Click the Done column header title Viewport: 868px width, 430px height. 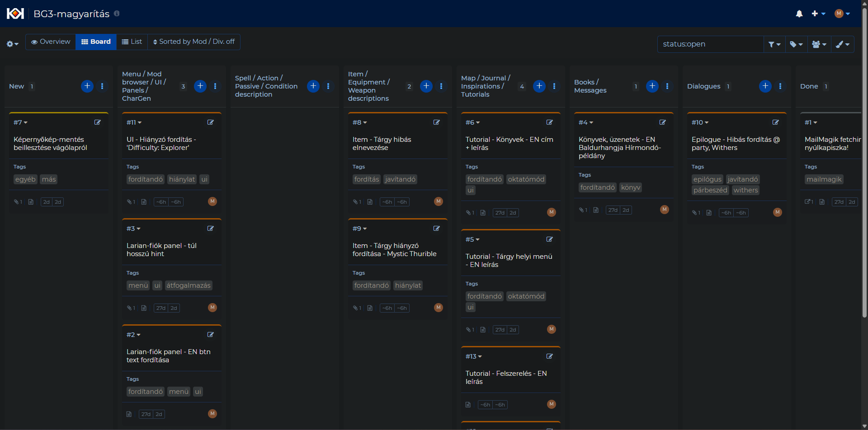809,86
